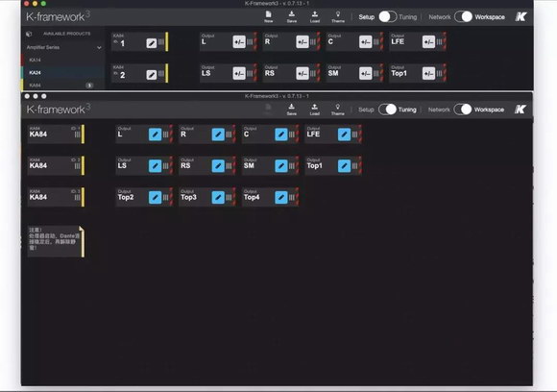Screen dimensions: 557x392
Task: Edit the Top2 output with its blue pencil
Action: coord(155,197)
